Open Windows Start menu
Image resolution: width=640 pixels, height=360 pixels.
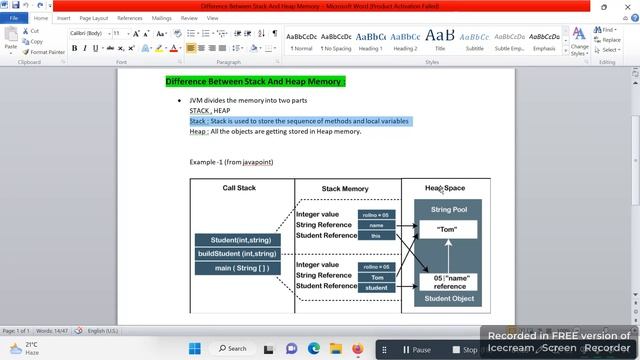click(x=195, y=349)
